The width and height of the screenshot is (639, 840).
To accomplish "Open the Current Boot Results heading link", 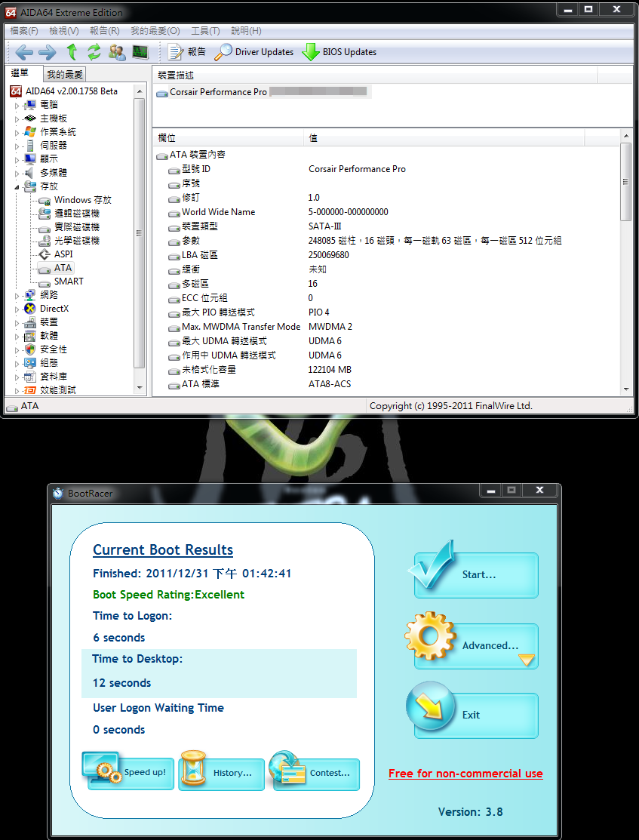I will click(x=163, y=550).
